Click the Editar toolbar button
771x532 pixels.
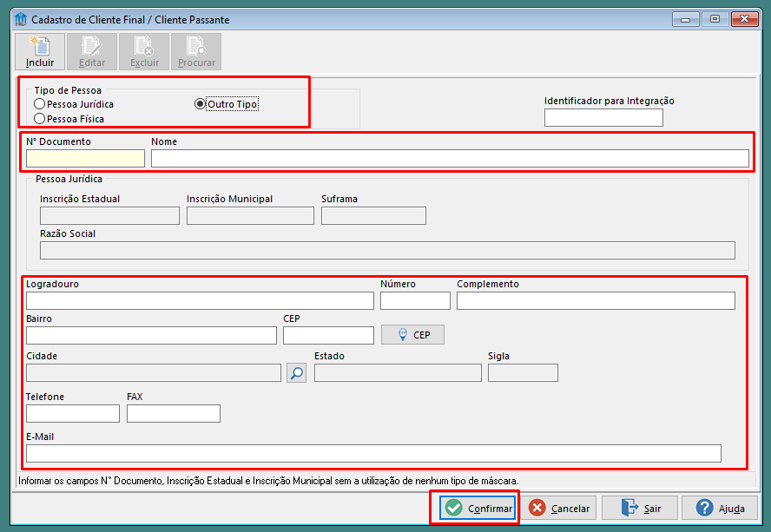(92, 51)
